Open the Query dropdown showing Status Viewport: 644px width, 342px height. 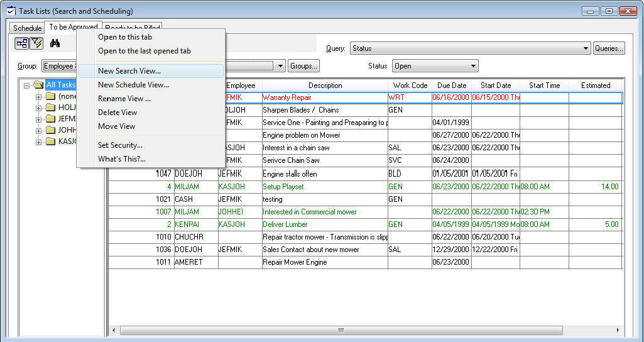[470, 48]
